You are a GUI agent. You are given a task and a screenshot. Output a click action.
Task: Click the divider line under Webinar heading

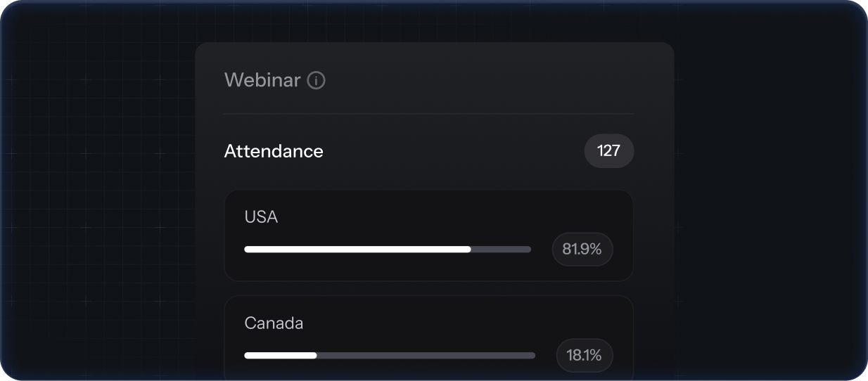(x=428, y=114)
